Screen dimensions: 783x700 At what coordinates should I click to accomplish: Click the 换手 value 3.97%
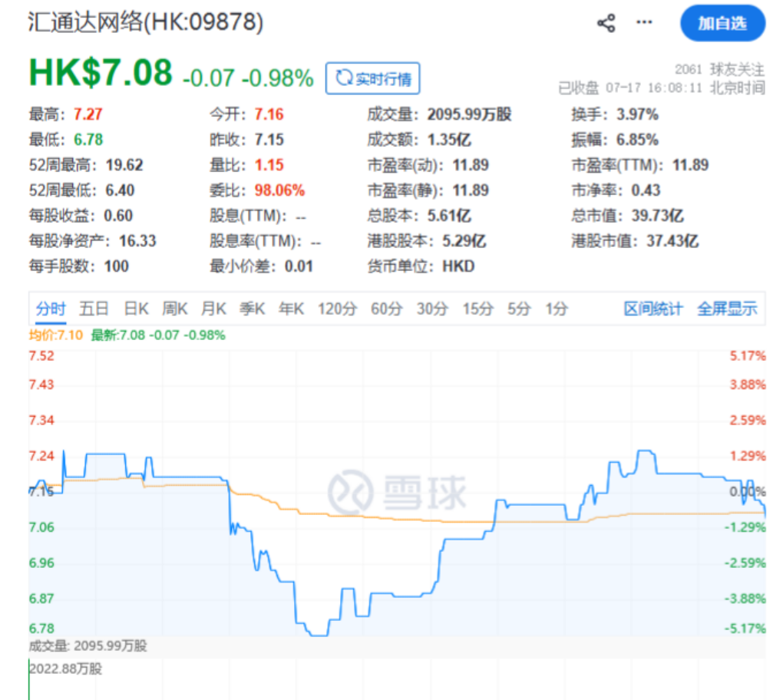[637, 114]
